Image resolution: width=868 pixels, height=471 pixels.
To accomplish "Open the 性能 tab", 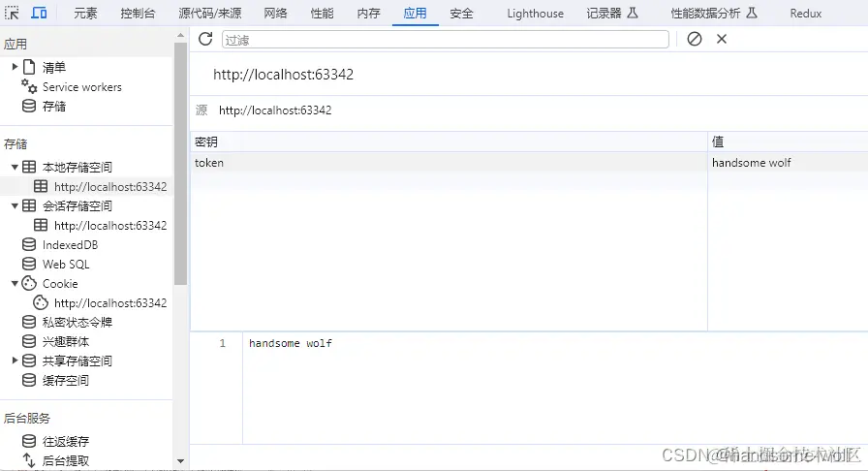I will (322, 14).
